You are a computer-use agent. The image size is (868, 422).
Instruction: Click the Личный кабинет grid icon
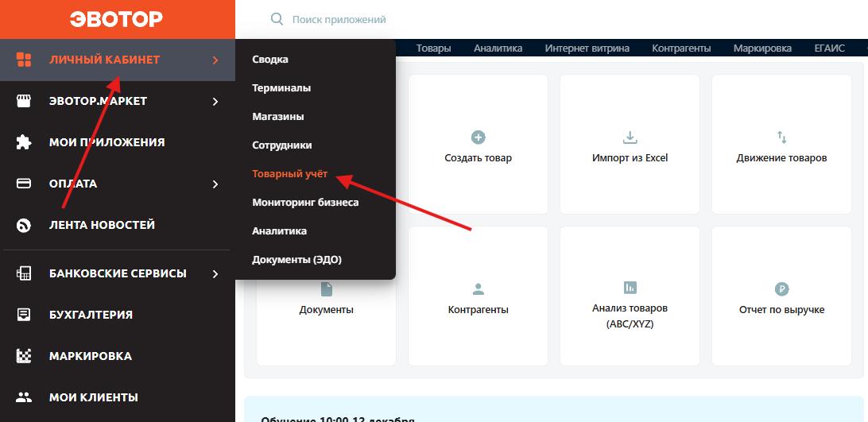click(24, 60)
